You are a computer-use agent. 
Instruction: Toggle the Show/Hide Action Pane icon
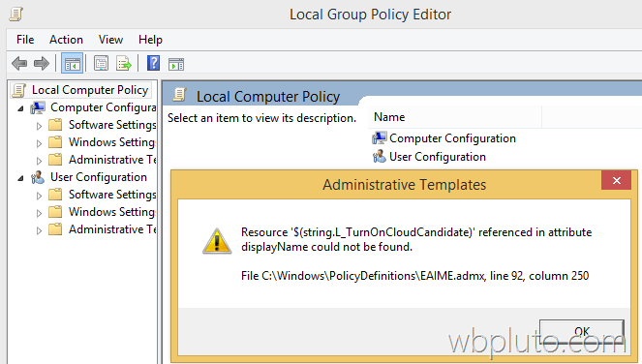tap(176, 64)
